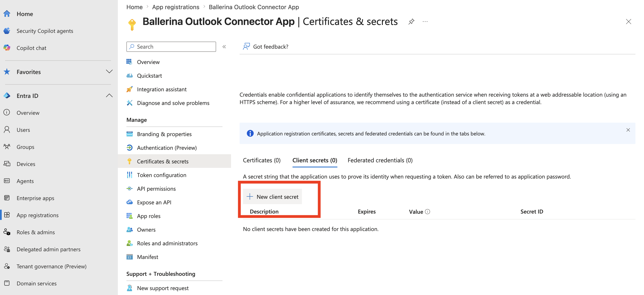644x295 pixels.
Task: Open Tenant governance (Preview) icon
Action: click(7, 266)
